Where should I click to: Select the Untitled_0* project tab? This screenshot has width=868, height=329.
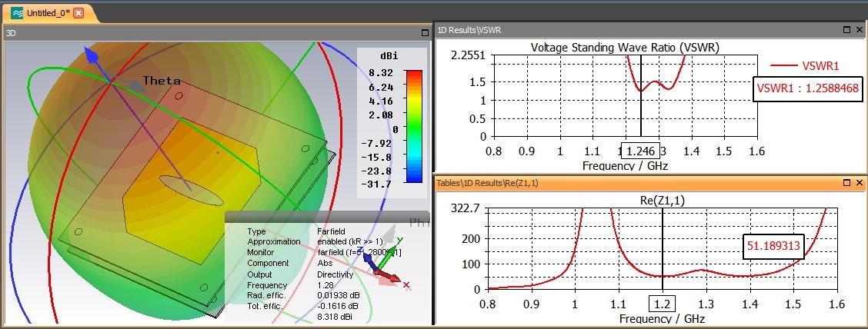(48, 13)
